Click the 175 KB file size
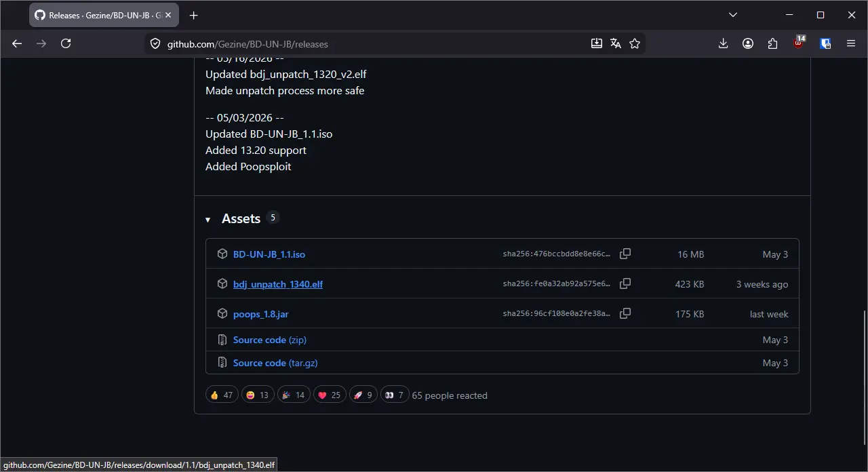The height and width of the screenshot is (472, 868). tap(690, 314)
